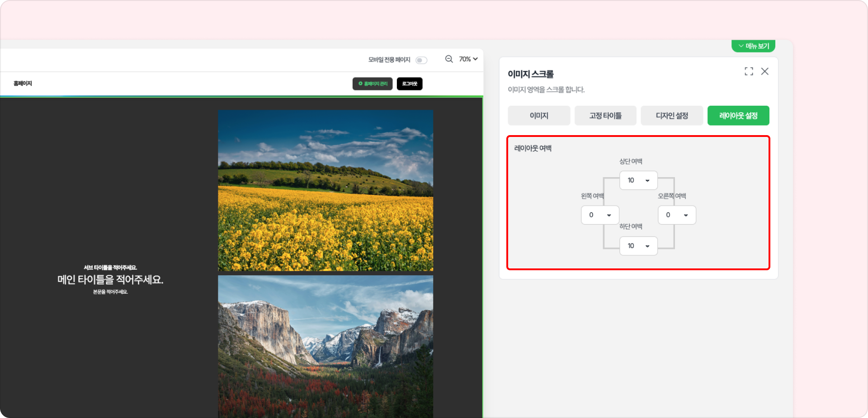Open the 70% zoom level dropdown
Image resolution: width=868 pixels, height=418 pixels.
pyautogui.click(x=468, y=59)
